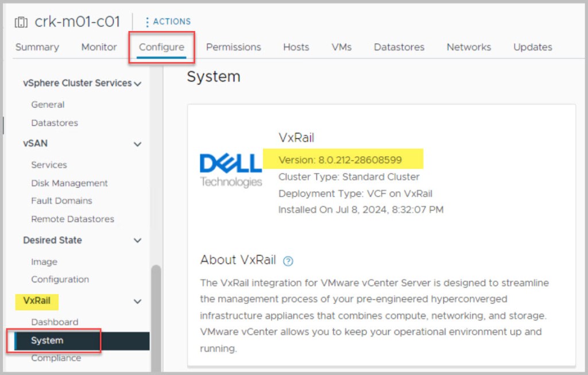Collapse the VxRail section chevron
Viewport: 588px width, 375px height.
[138, 301]
